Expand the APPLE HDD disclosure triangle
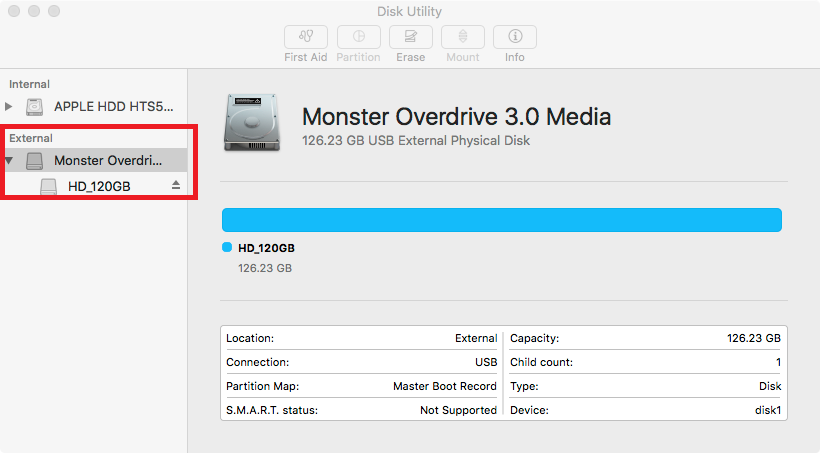This screenshot has height=453, width=820. (10, 106)
